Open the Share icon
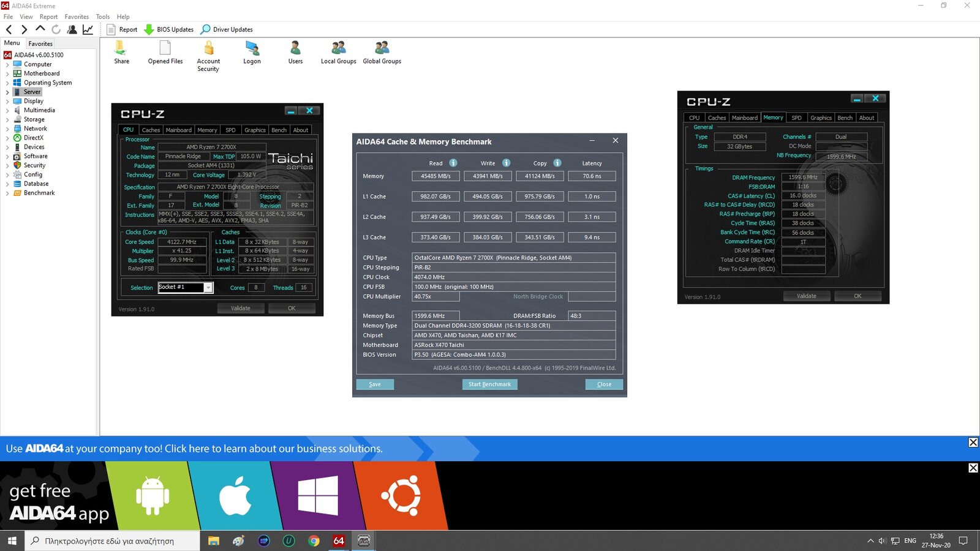The width and height of the screenshot is (980, 551). coord(121,53)
